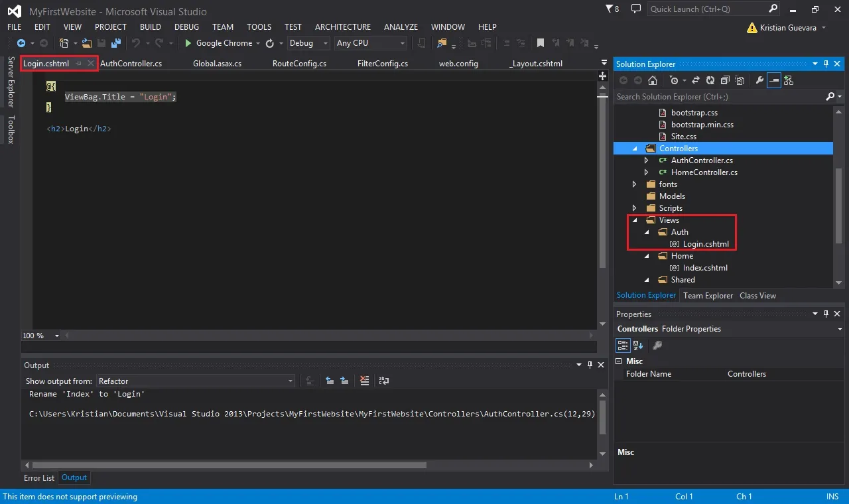Click the Clear All icon in Output
849x504 pixels.
pyautogui.click(x=364, y=381)
